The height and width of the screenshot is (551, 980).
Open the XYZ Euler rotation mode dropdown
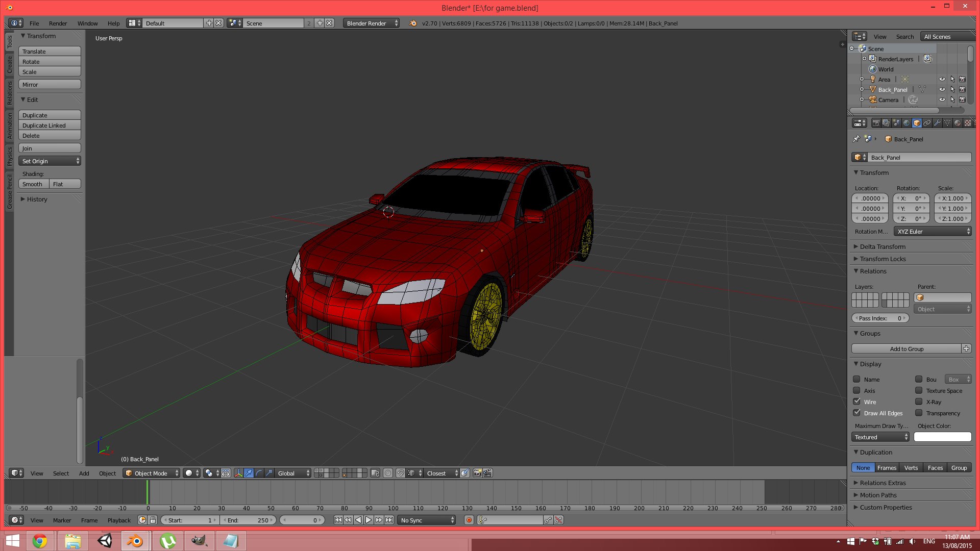coord(933,231)
